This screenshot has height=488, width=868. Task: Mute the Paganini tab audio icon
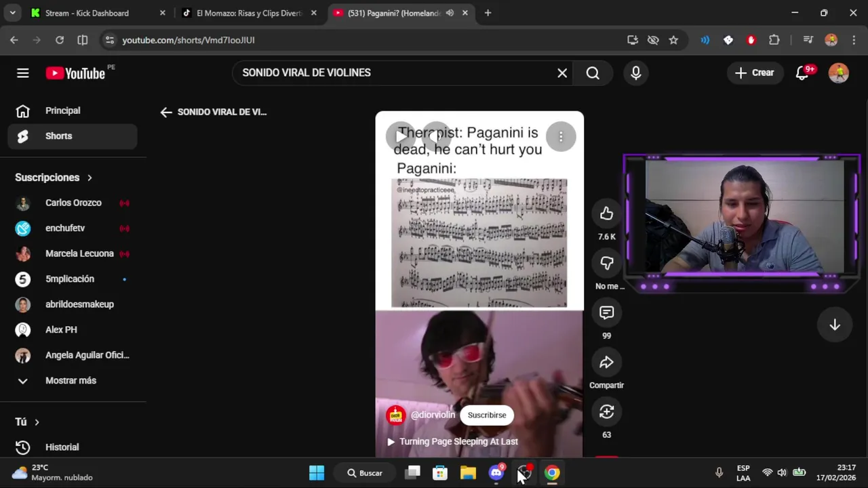tap(450, 13)
